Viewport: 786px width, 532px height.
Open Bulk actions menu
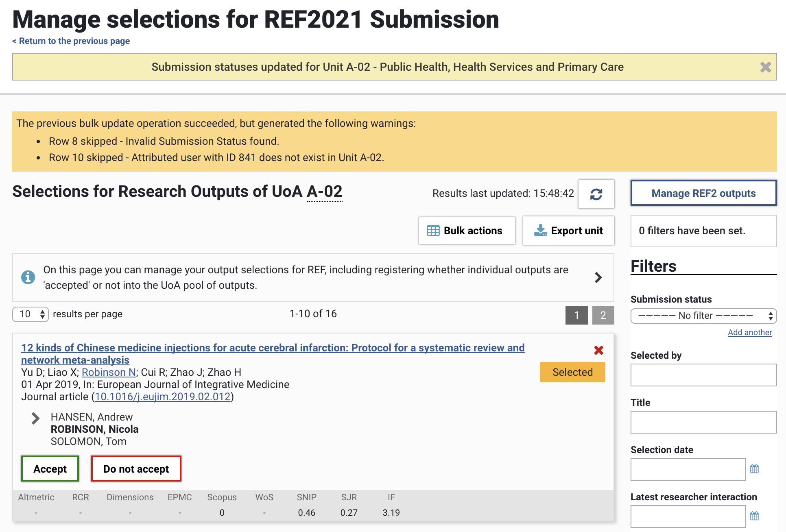pos(467,231)
